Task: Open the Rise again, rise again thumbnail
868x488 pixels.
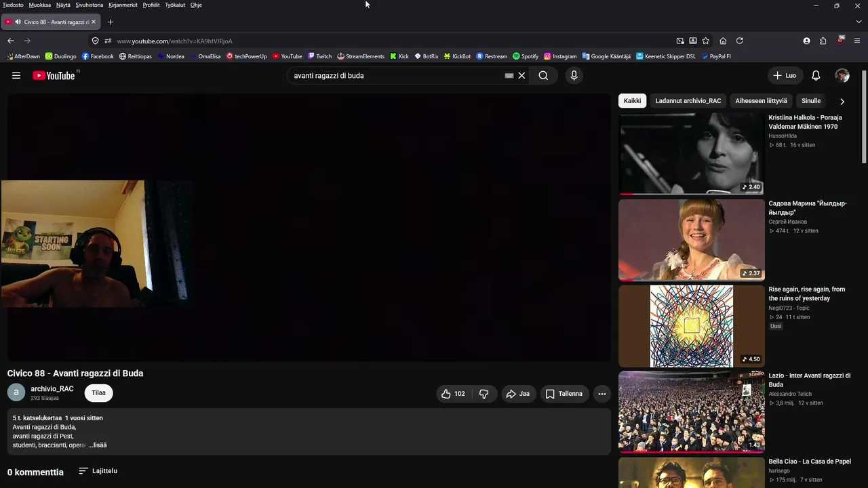Action: [691, 326]
